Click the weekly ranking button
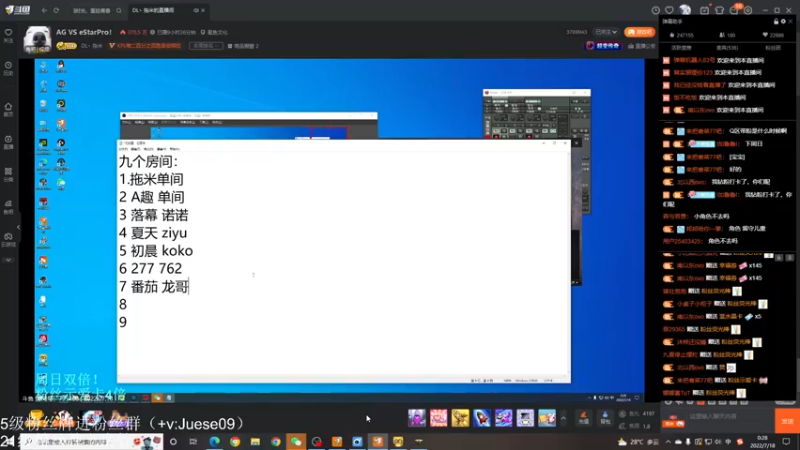 206,46
